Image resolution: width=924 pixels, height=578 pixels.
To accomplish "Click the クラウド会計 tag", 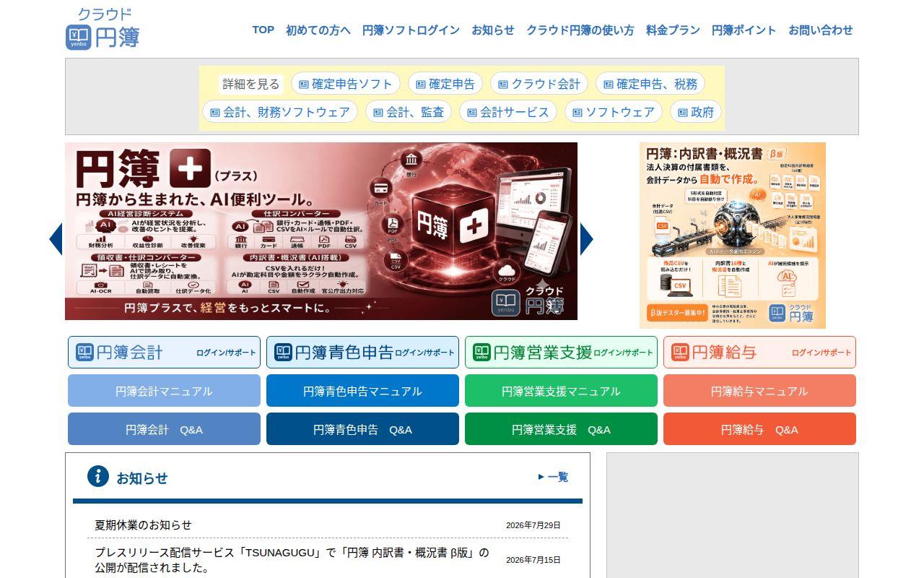I will 539,84.
